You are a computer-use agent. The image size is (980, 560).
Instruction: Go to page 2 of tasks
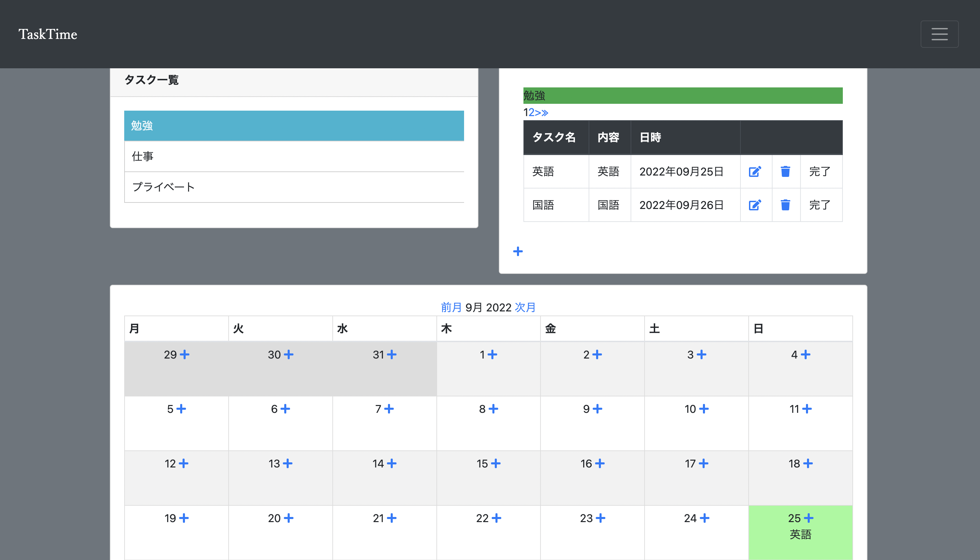(532, 112)
